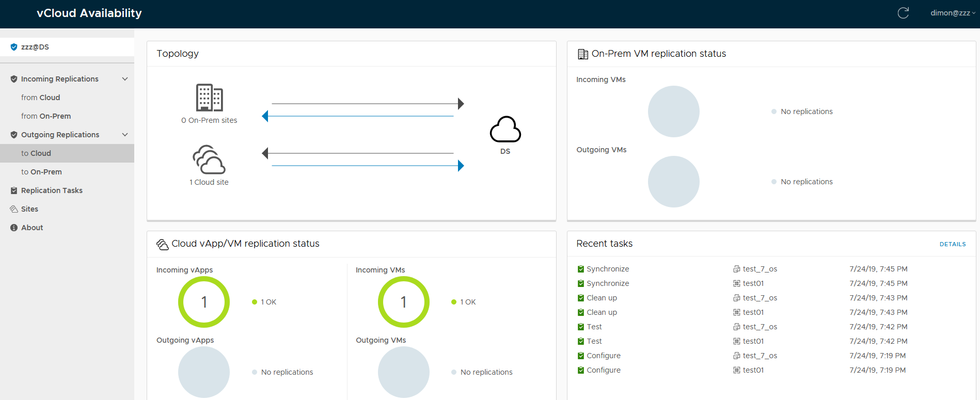This screenshot has width=980, height=400.
Task: Go to incoming replications from On-Prem
Action: point(46,116)
